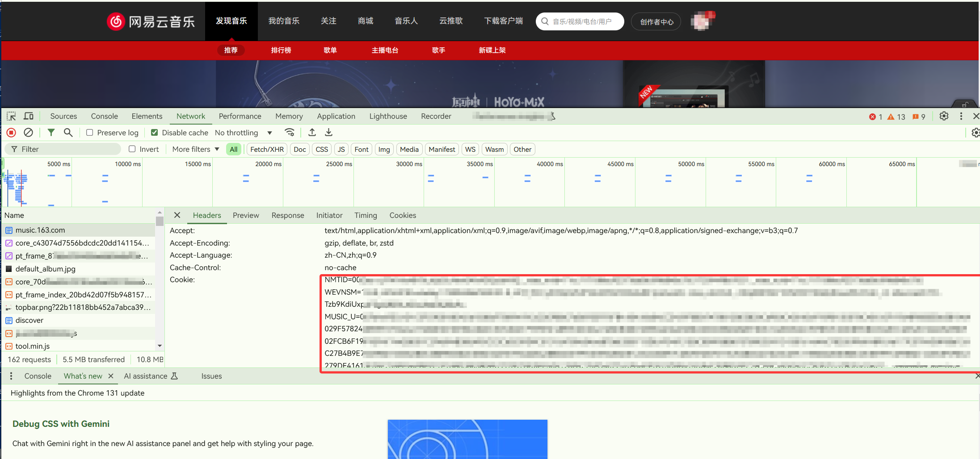Click the network filter funnel icon
The height and width of the screenshot is (459, 980).
coord(51,133)
